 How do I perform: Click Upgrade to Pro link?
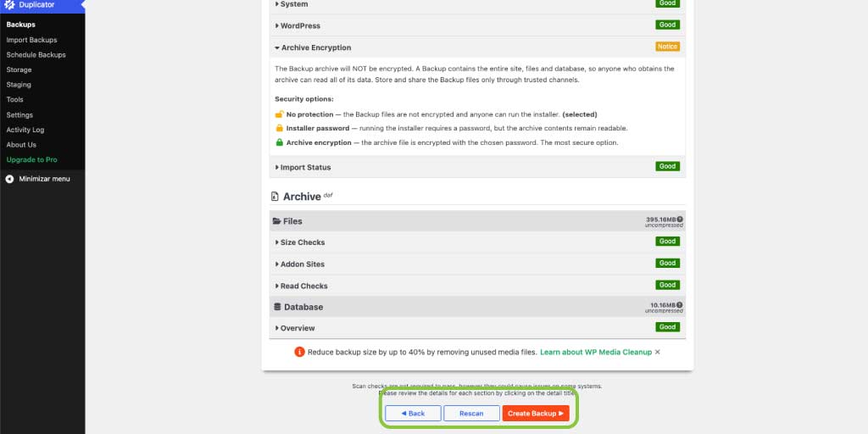(31, 159)
